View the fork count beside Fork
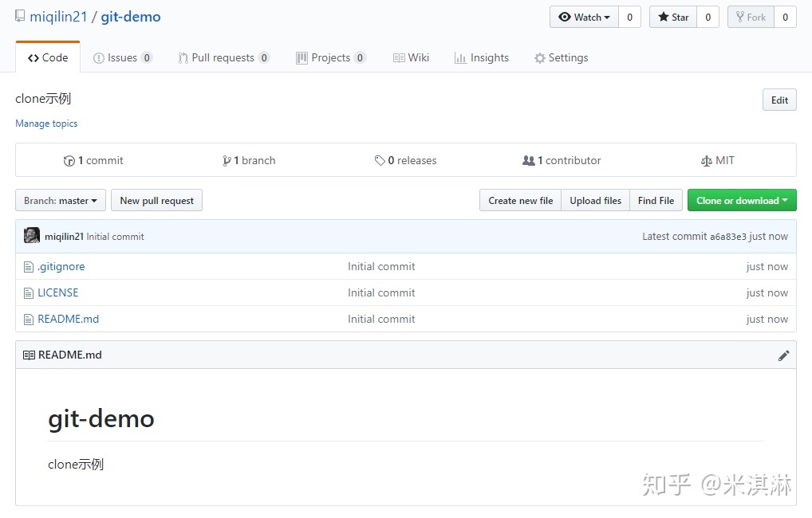812x518 pixels. pyautogui.click(x=785, y=17)
